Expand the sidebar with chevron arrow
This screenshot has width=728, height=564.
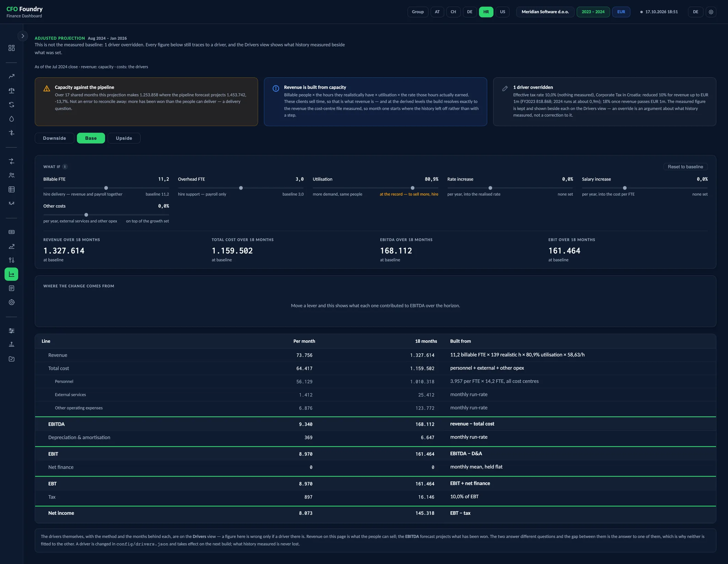point(23,36)
